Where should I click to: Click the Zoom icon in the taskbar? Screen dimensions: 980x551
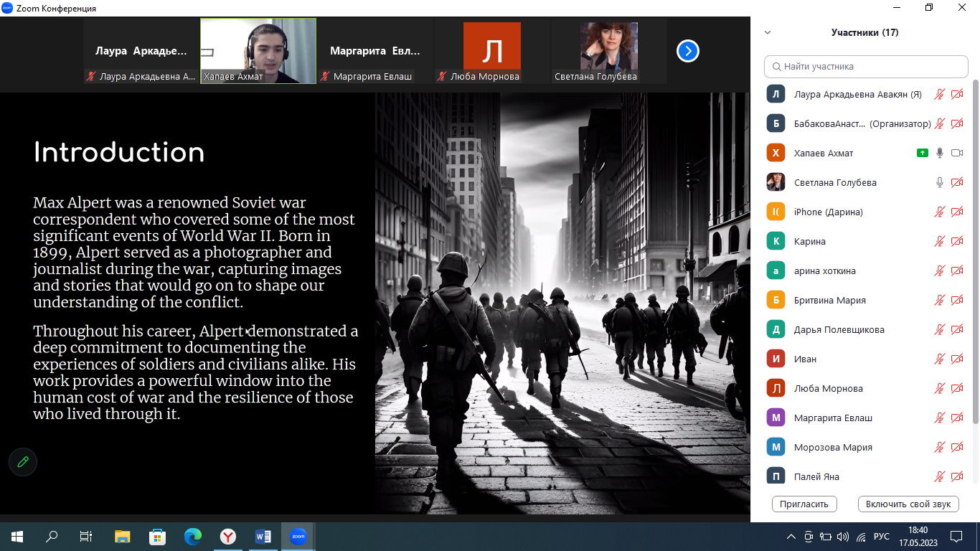[x=298, y=536]
